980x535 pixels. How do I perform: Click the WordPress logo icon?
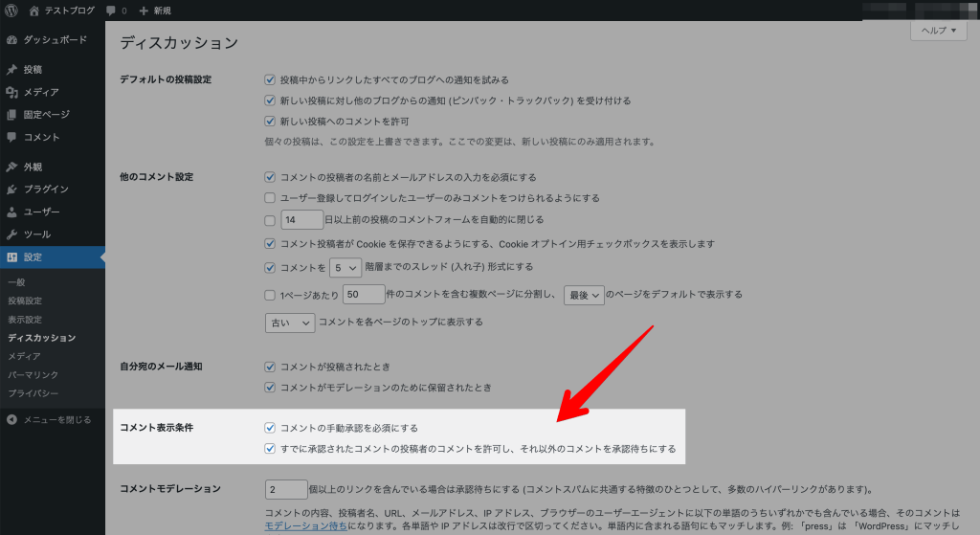pos(11,11)
